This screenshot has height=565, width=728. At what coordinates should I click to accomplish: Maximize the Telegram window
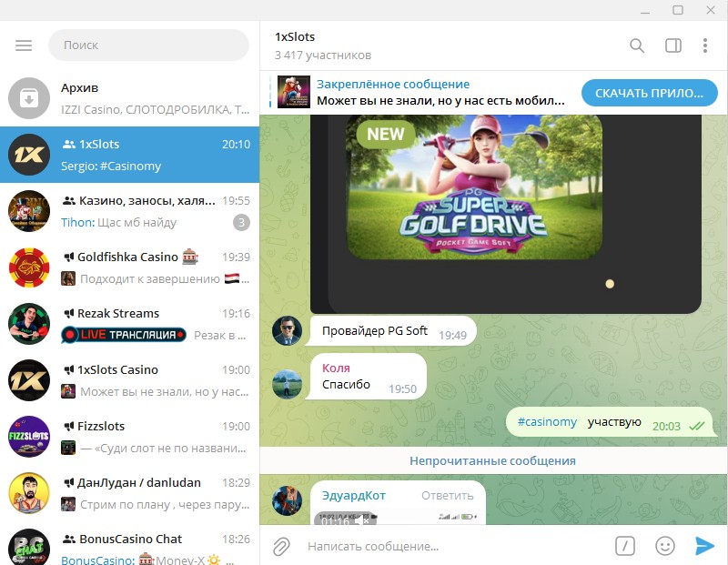(677, 10)
